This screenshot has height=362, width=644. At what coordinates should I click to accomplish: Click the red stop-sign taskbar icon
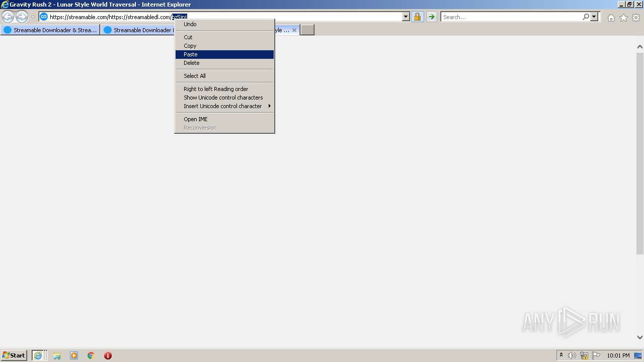click(x=108, y=355)
